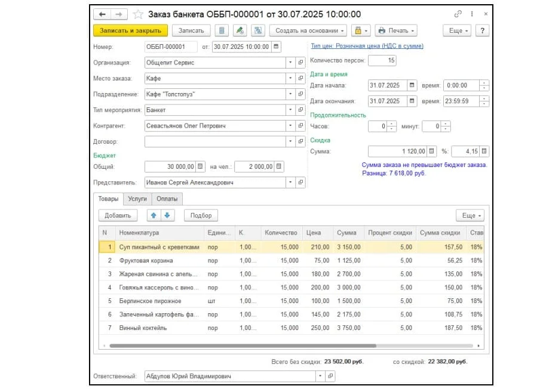Viewport: 546px width, 392px height.
Task: Open the Печать dropdown menu
Action: [396, 30]
